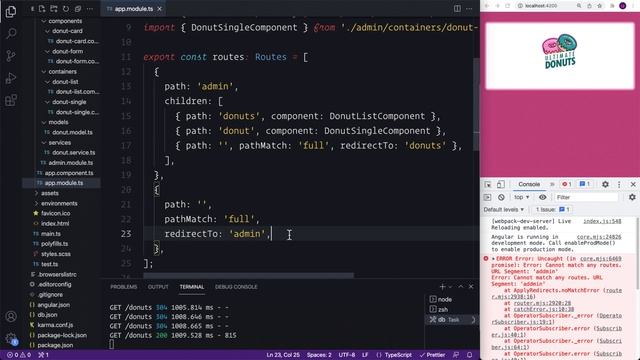
Task: Create a new terminal with the plus icon
Action: pos(442,287)
